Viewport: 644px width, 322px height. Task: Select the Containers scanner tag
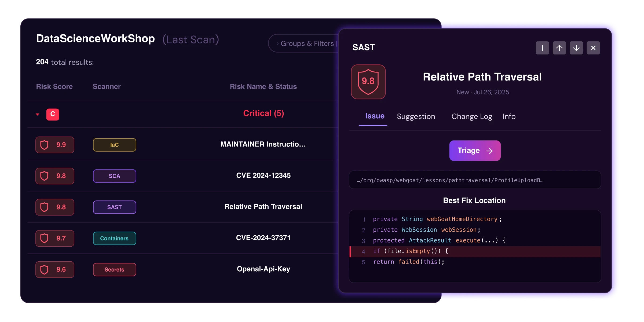coord(115,238)
